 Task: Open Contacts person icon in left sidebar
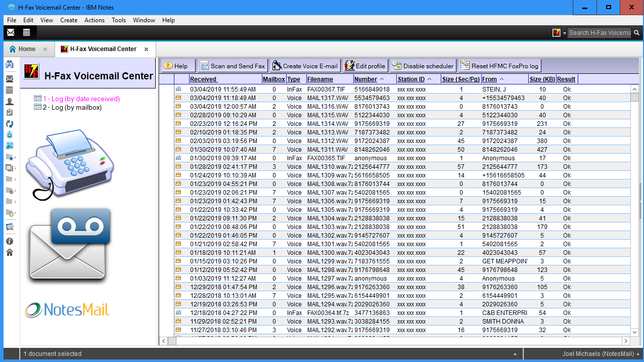(x=9, y=102)
